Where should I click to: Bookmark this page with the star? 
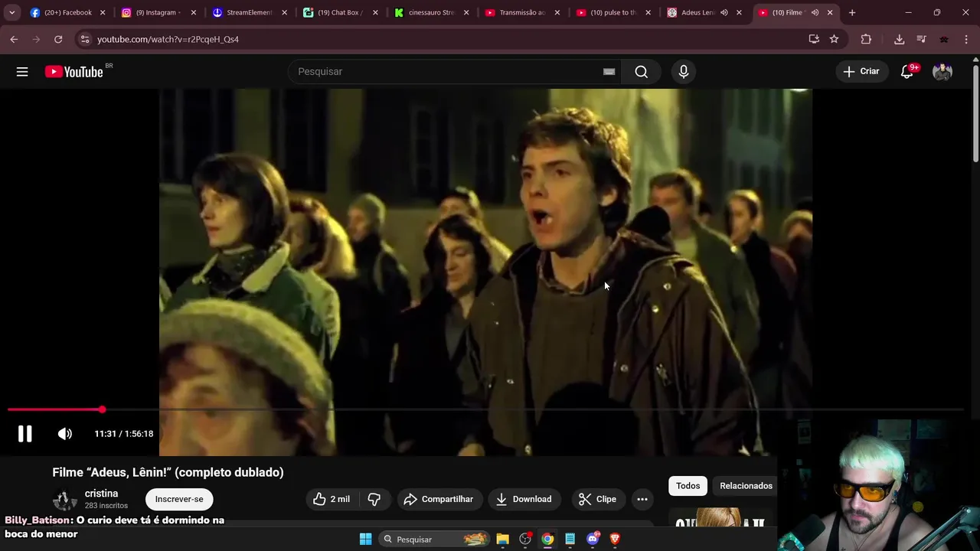[834, 39]
